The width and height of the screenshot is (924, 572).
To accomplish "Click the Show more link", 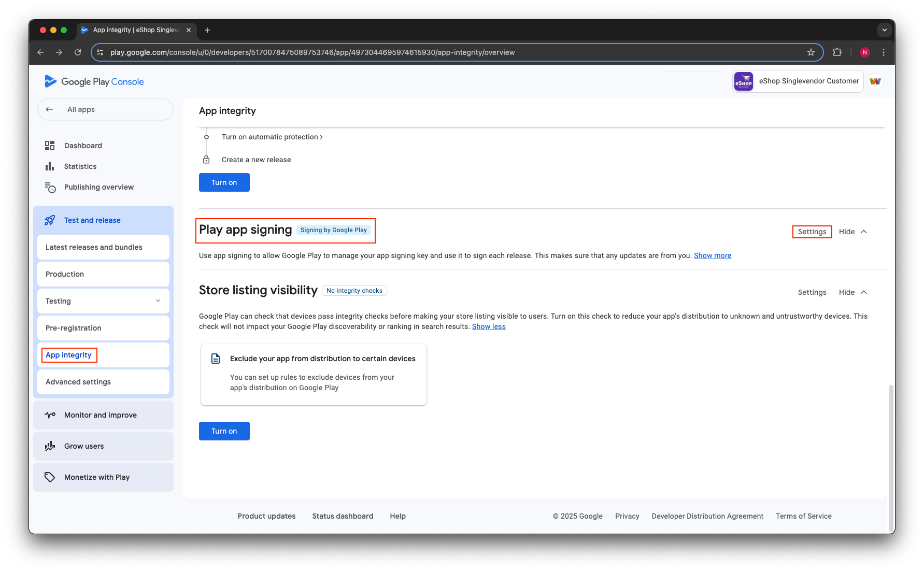I will [x=713, y=255].
